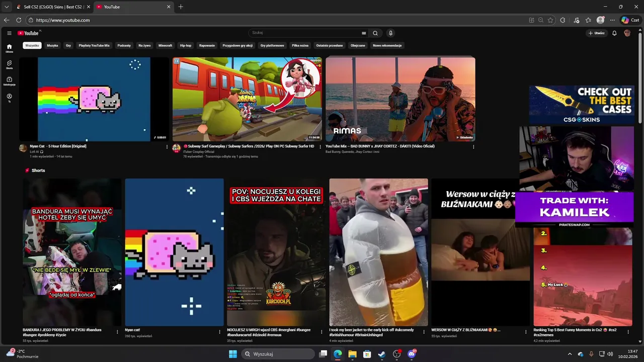Select the 'Wszystko' filter chip
644x362 pixels.
tap(32, 45)
